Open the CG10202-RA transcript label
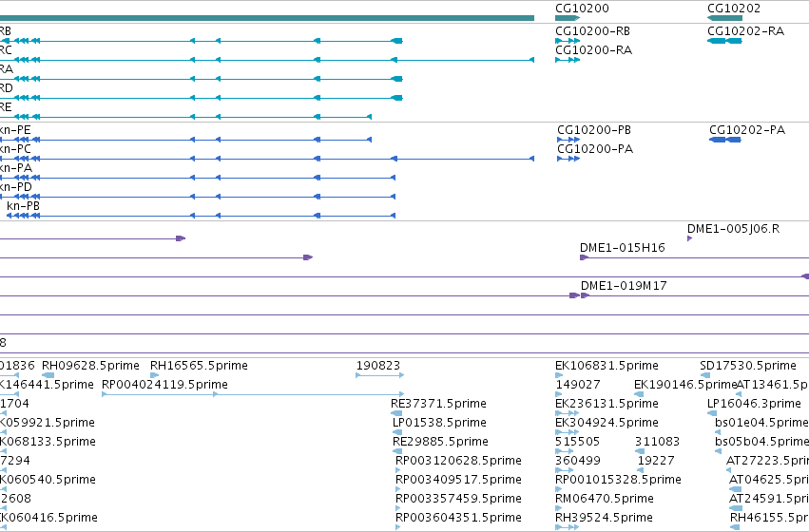 click(x=745, y=31)
